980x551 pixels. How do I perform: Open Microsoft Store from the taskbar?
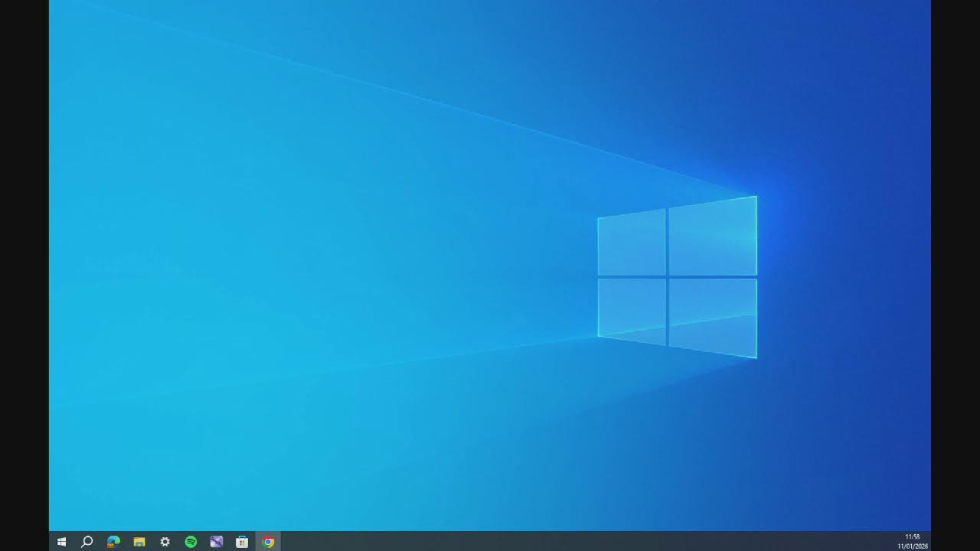tap(242, 542)
